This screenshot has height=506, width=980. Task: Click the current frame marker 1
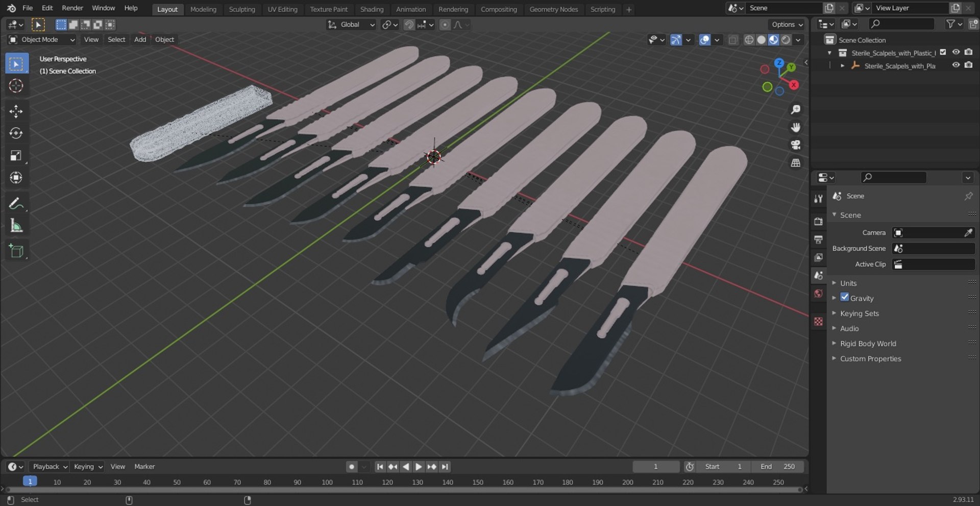click(x=30, y=481)
